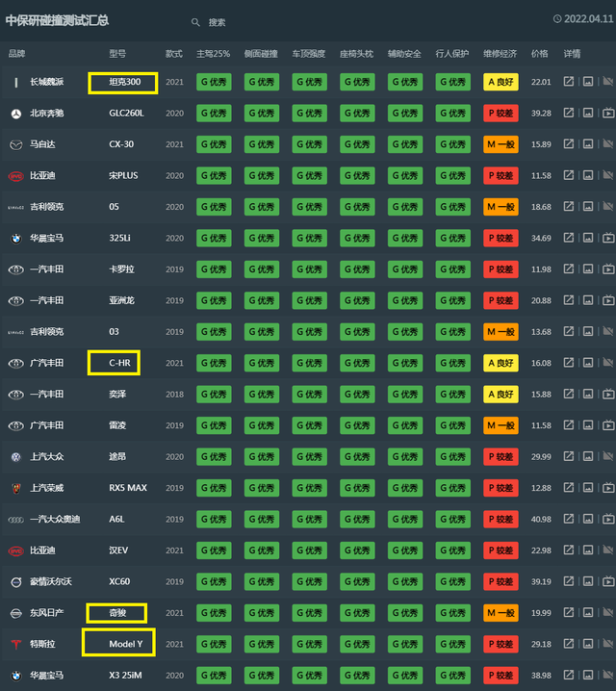The height and width of the screenshot is (691, 616).
Task: View image icon for X3 25iM row
Action: point(588,676)
